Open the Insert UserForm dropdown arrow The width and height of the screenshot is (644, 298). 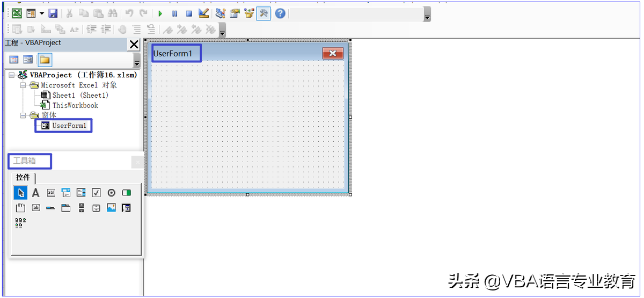(41, 13)
